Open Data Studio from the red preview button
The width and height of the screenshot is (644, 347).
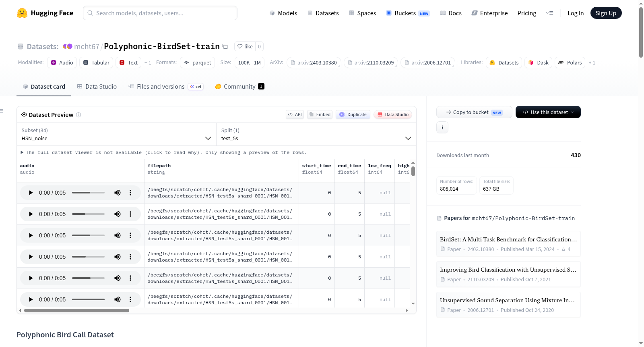click(x=393, y=114)
